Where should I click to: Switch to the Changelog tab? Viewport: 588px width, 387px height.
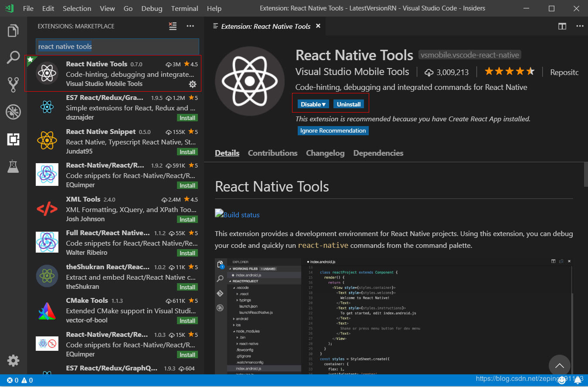[x=325, y=153]
